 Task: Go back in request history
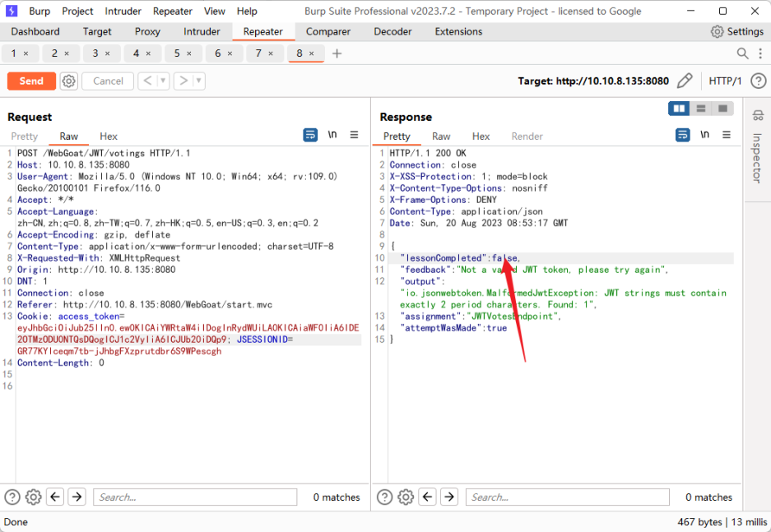(147, 81)
